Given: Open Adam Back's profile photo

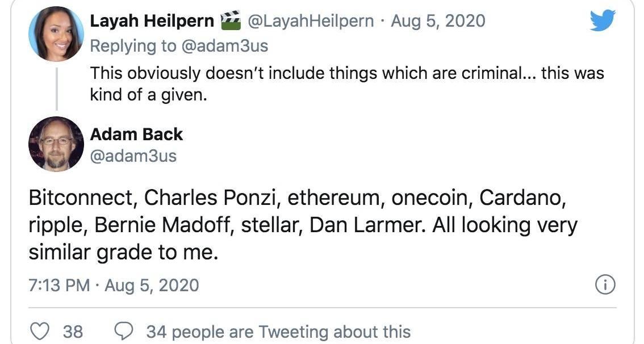Looking at the screenshot, I should pyautogui.click(x=56, y=144).
